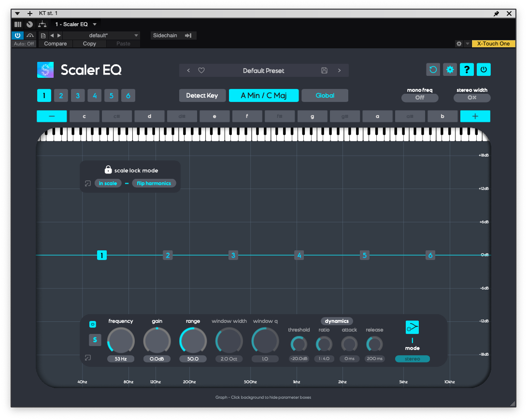Open title bar dropdown triangle
Screen dimensions: 527x420
coord(17,14)
